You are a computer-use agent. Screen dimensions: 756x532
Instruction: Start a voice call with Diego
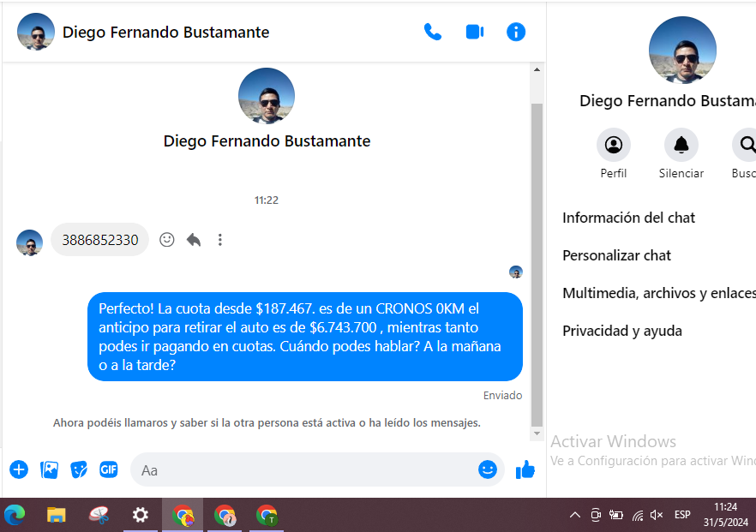pos(433,33)
